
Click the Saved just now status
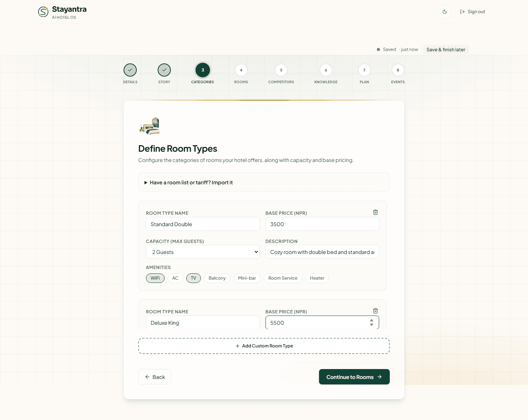(397, 49)
